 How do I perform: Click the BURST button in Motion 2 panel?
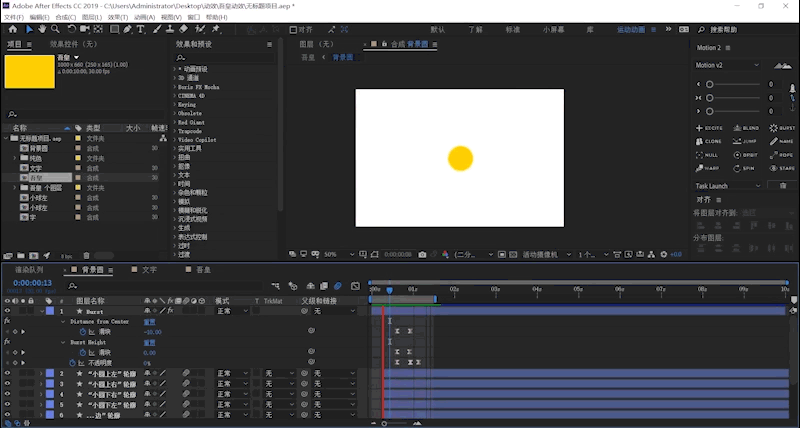coord(781,128)
